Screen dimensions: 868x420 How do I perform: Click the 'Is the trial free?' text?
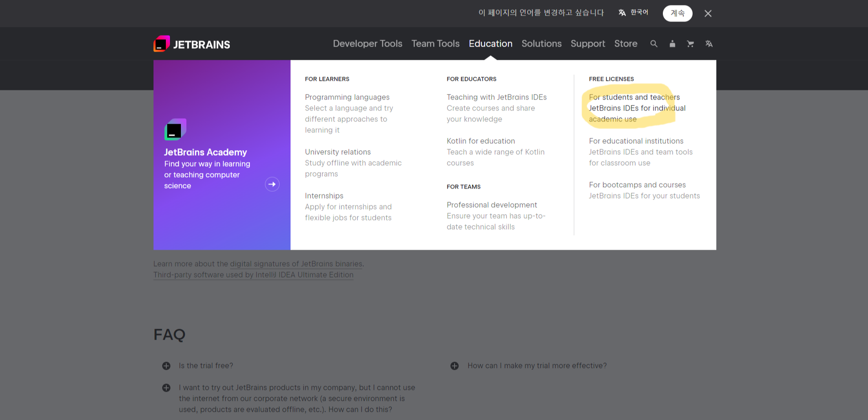pyautogui.click(x=206, y=366)
